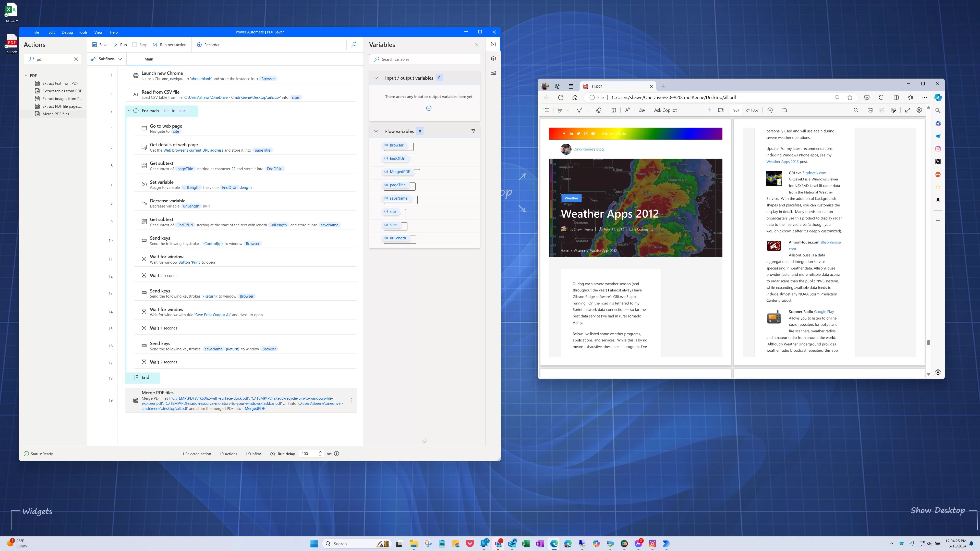Screen dimensions: 980x551
Task: Start the Recorder
Action: click(208, 44)
